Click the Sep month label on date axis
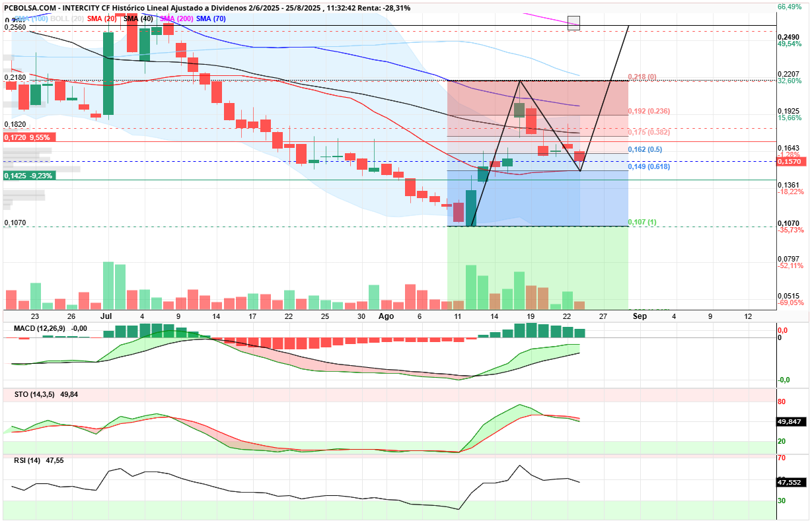Image resolution: width=812 pixels, height=523 pixels. pos(638,316)
